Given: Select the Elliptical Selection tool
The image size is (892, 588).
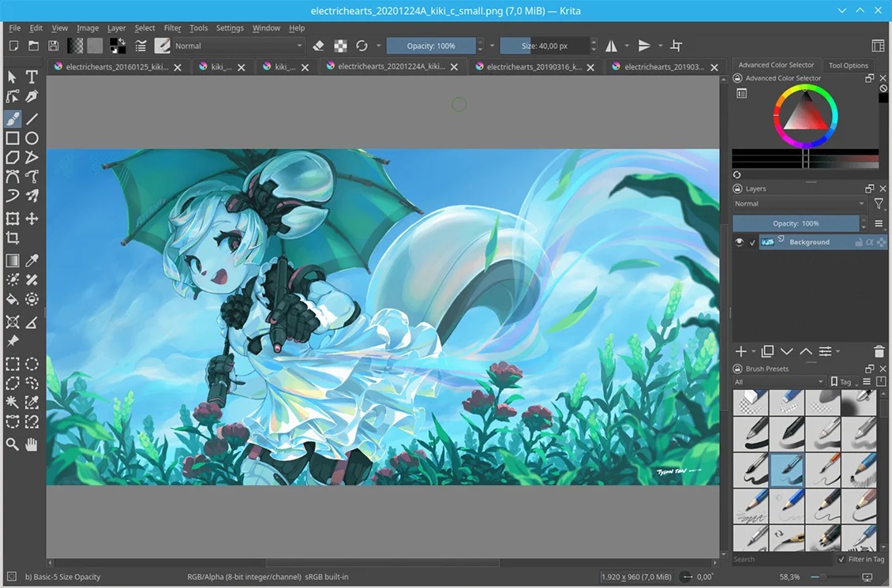Looking at the screenshot, I should [32, 363].
